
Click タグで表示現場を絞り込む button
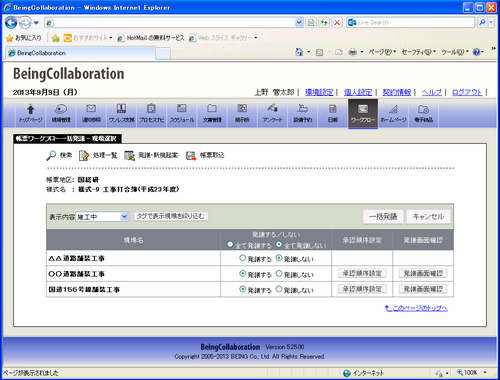click(171, 216)
